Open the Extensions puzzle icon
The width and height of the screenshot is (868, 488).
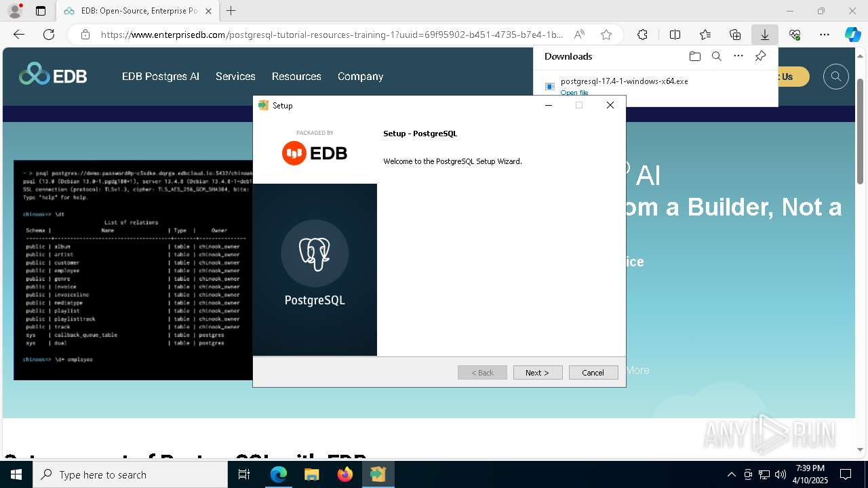click(642, 35)
